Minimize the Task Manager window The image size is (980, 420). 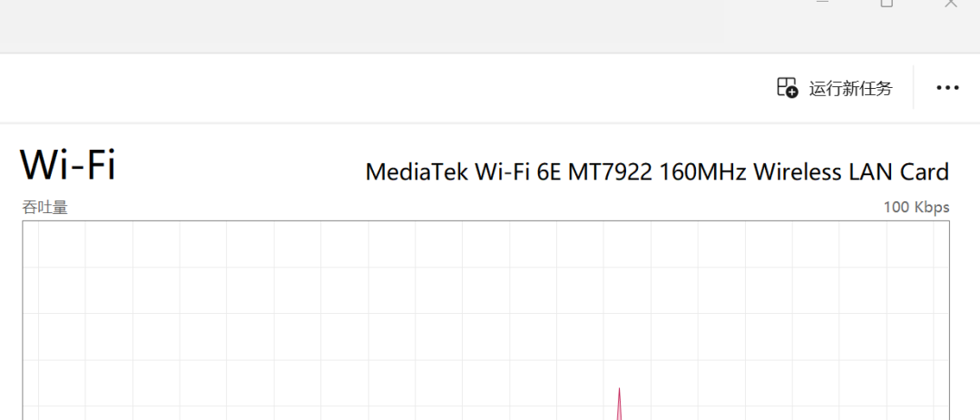click(822, 3)
